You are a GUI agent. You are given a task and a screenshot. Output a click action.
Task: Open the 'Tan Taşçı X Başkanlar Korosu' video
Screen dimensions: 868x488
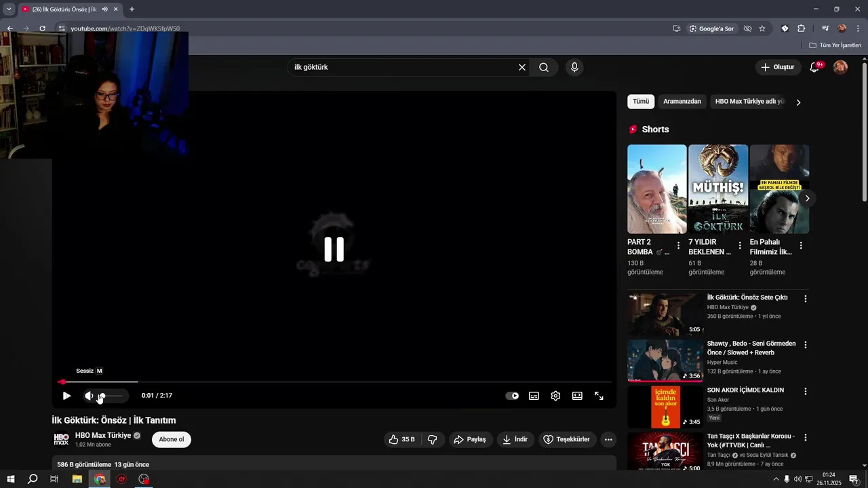tap(751, 441)
